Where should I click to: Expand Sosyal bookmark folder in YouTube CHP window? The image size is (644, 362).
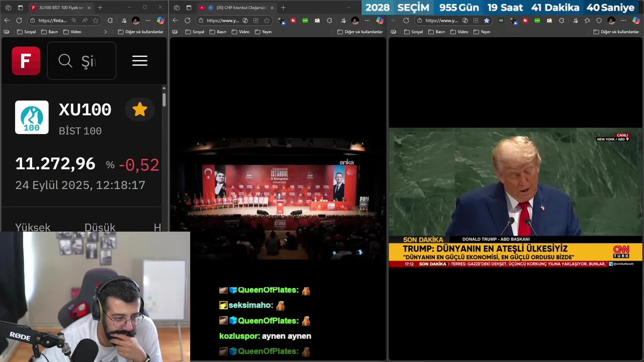(195, 32)
